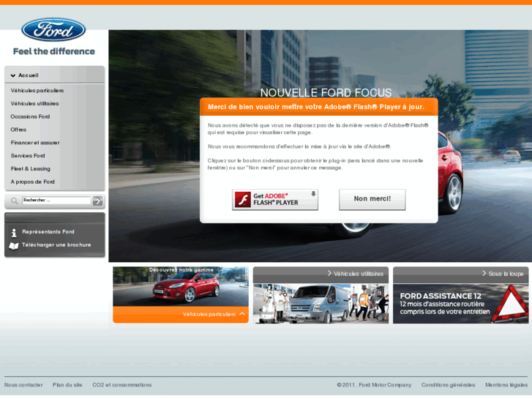Open Sous la loupe header

460,275
